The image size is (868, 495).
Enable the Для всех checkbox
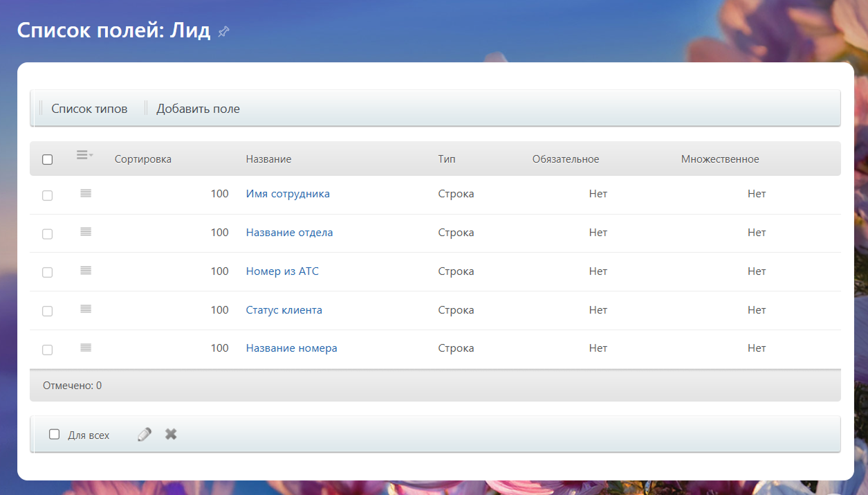coord(54,435)
